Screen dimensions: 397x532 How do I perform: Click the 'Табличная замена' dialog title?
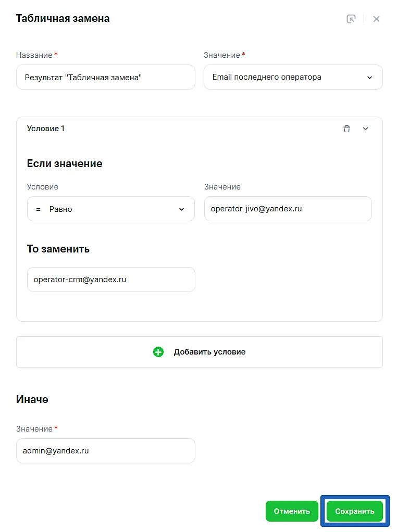(x=63, y=19)
